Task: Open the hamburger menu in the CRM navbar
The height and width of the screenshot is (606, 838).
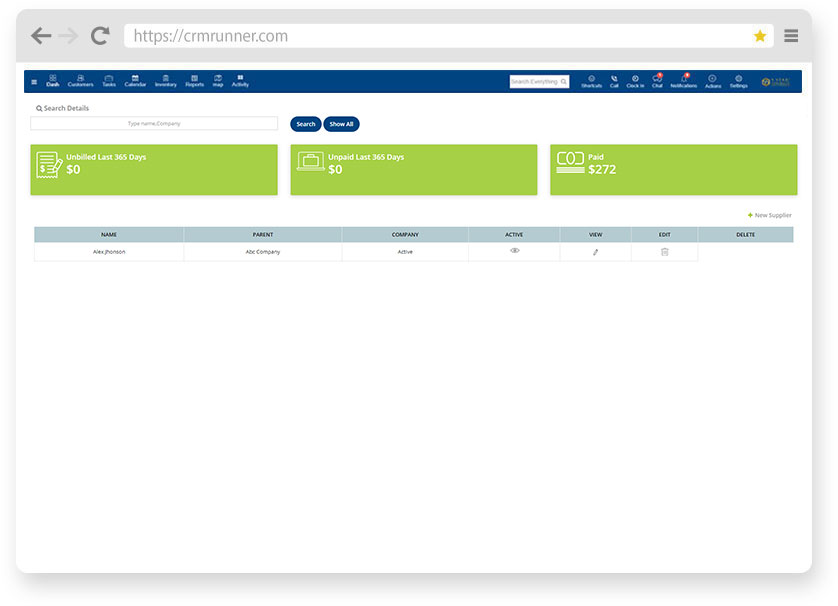Action: pyautogui.click(x=34, y=82)
